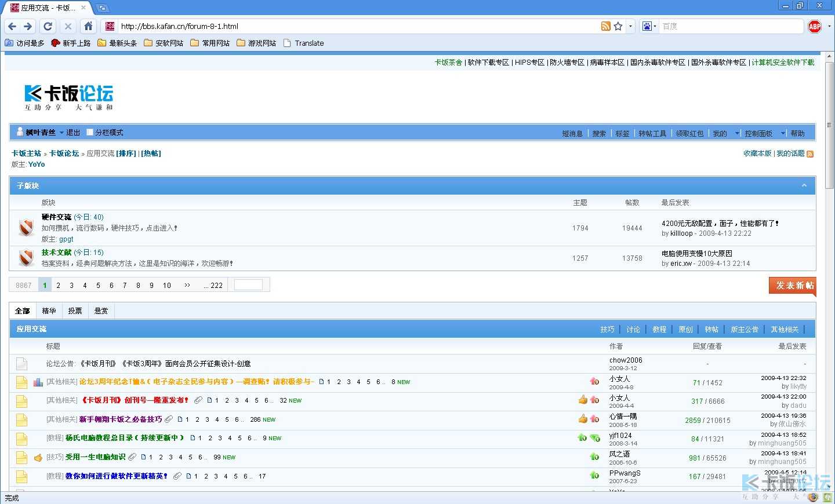The height and width of the screenshot is (504, 835).
Task: Switch to the 悬赏 tab
Action: (101, 311)
